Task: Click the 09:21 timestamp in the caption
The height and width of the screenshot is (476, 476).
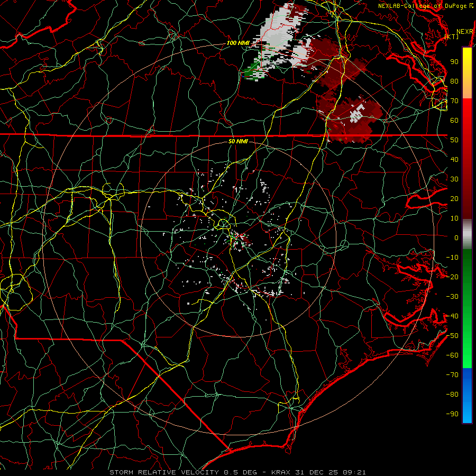Action: (x=355, y=472)
